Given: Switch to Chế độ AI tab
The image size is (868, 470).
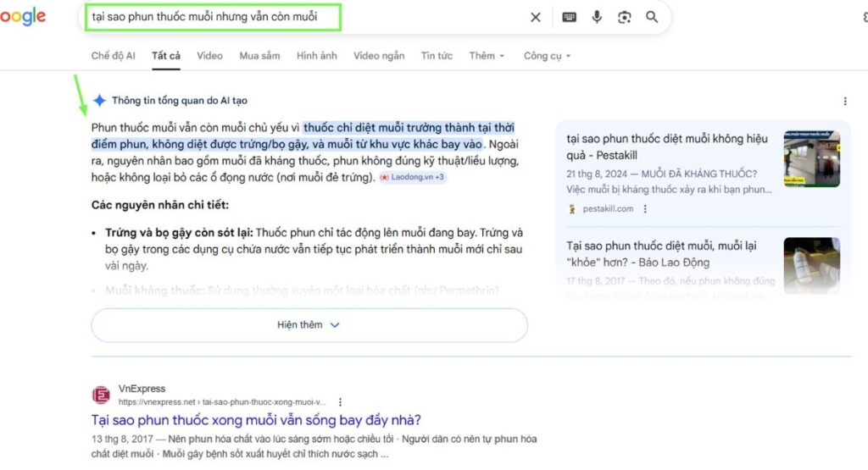Looking at the screenshot, I should pyautogui.click(x=113, y=56).
